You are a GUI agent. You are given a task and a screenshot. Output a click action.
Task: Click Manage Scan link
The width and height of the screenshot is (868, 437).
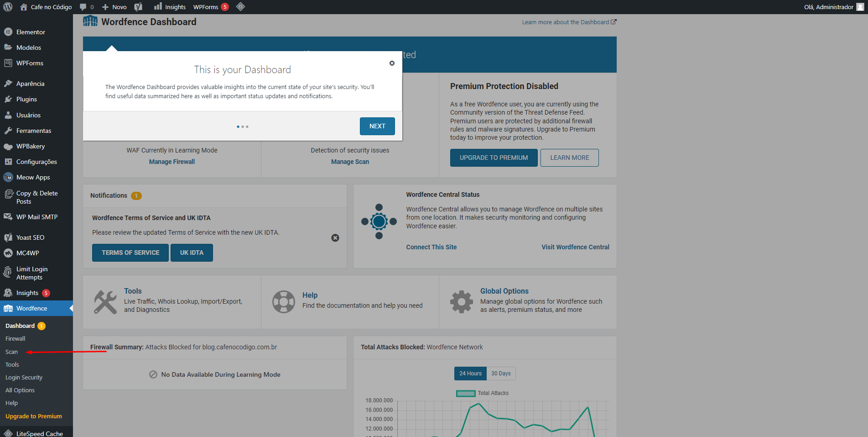pos(350,162)
